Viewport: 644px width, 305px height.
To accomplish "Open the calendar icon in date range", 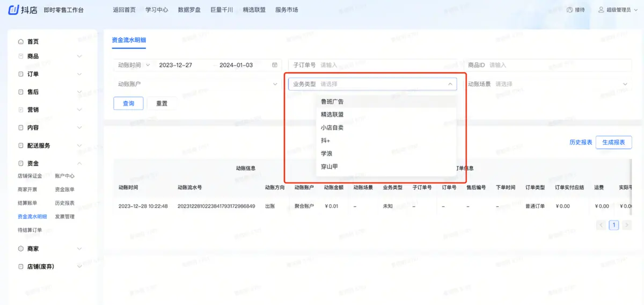I will [x=275, y=65].
